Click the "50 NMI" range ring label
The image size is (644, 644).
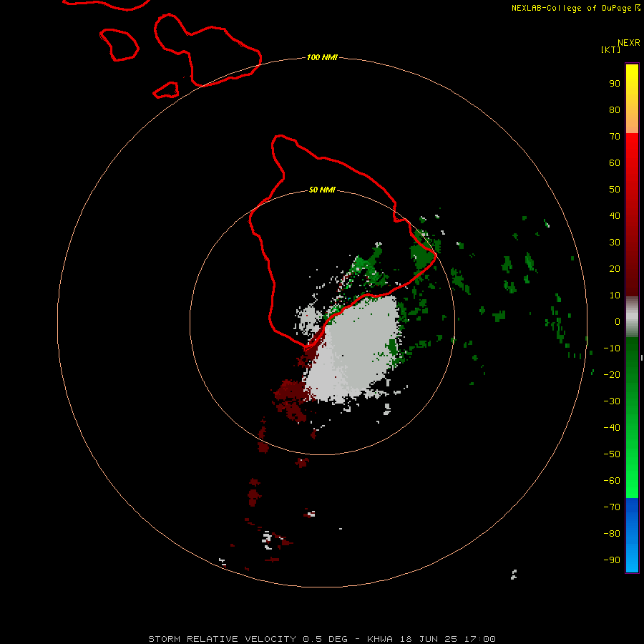(322, 190)
